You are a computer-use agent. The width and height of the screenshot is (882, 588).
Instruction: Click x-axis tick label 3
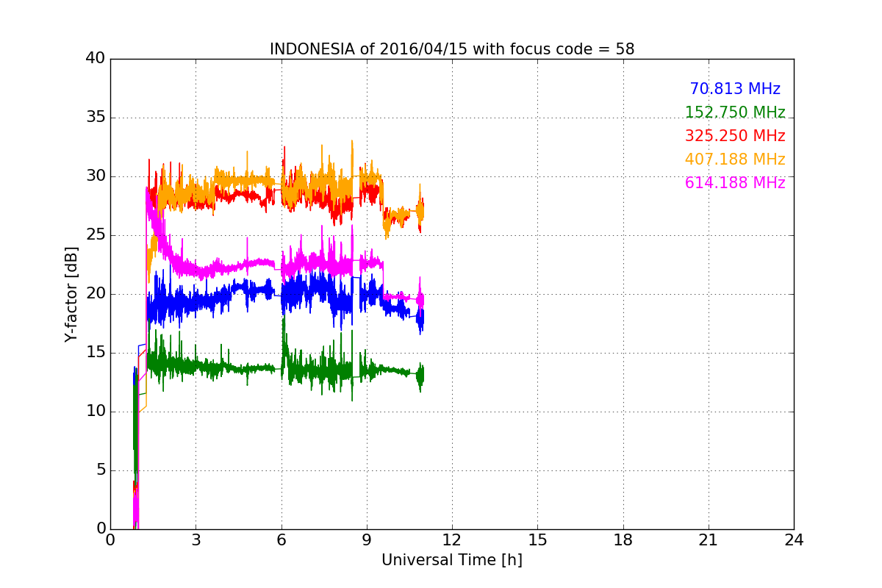pyautogui.click(x=196, y=540)
